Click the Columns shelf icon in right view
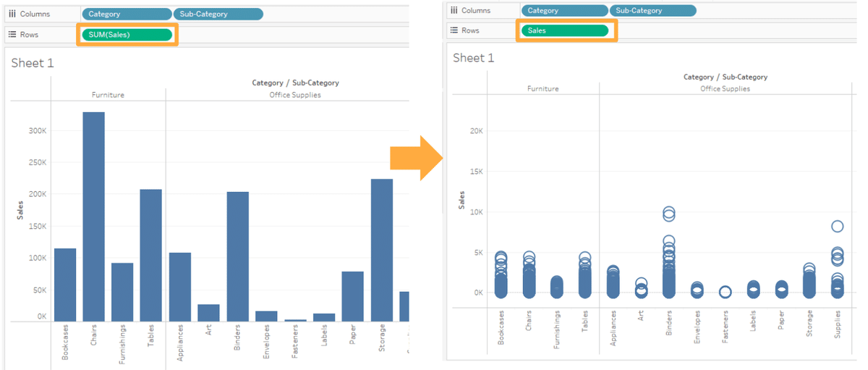Screen dimensions: 868x370 coord(454,10)
